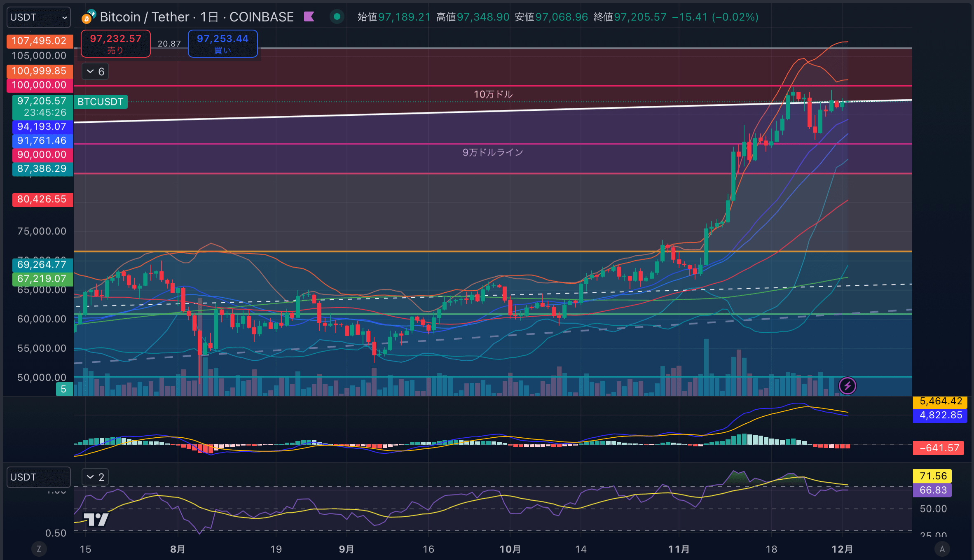This screenshot has height=560, width=974.
Task: Click the purple lightning replay icon
Action: [847, 386]
